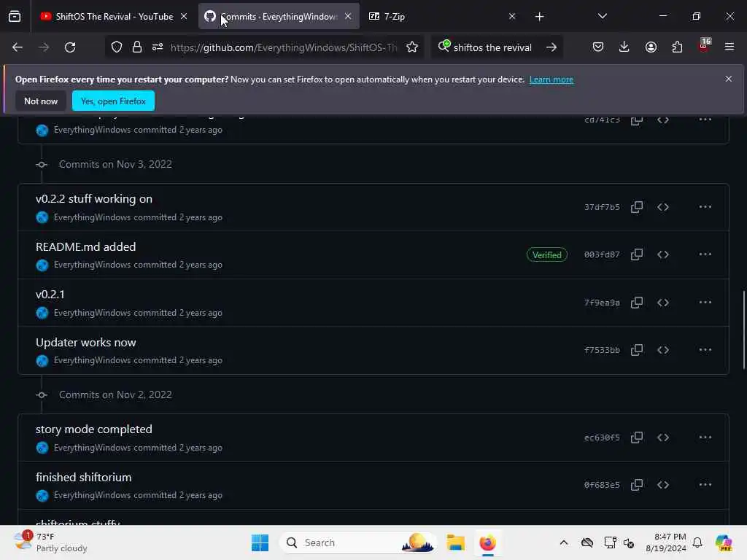Open commit hash f7533bb link
Screen dimensions: 747x560
point(602,351)
